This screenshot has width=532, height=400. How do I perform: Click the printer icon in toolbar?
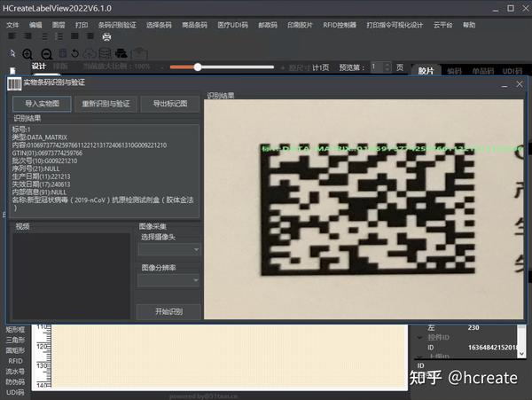(x=106, y=36)
